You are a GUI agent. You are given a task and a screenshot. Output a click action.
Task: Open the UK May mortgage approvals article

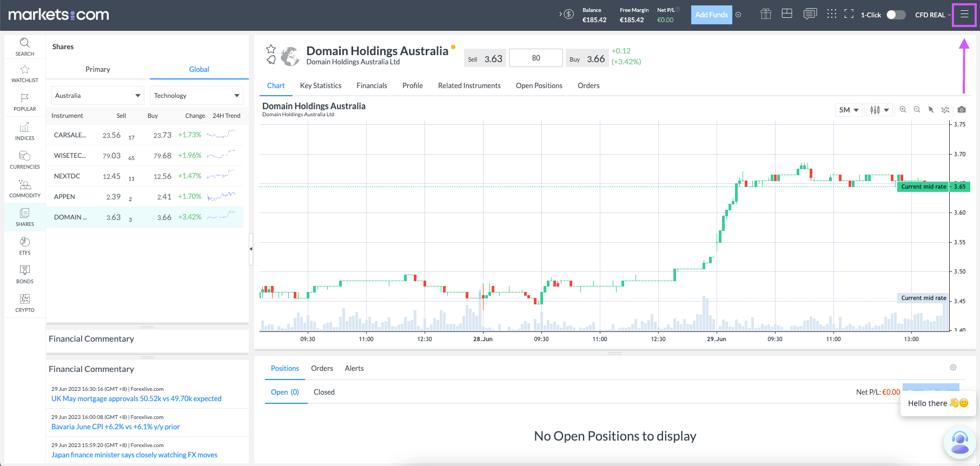pyautogui.click(x=136, y=398)
